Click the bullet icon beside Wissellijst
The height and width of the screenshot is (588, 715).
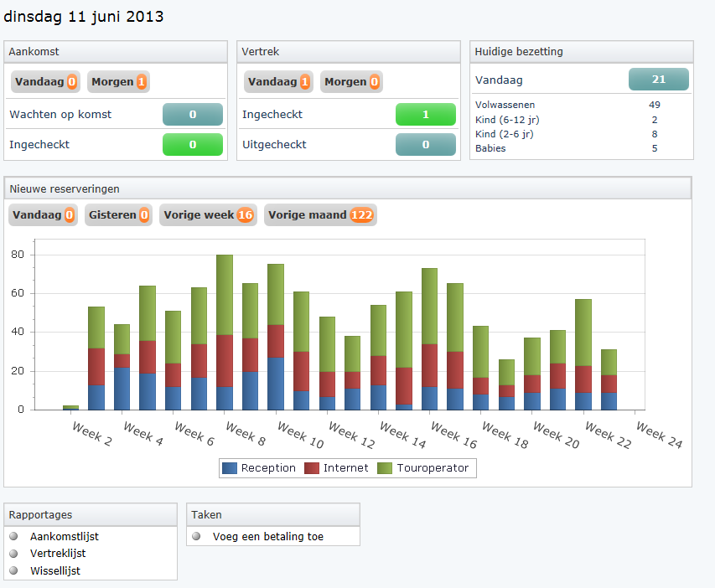click(13, 570)
